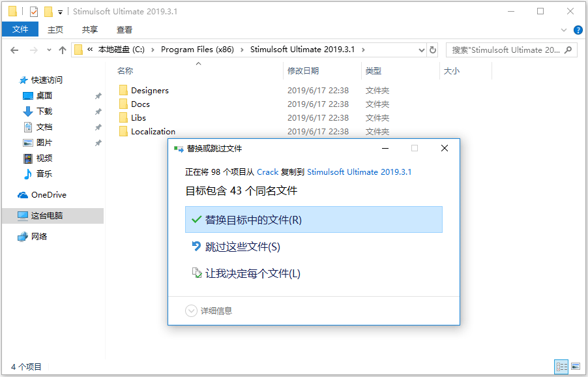Switch to the 共享 ribbon tab

pos(90,29)
